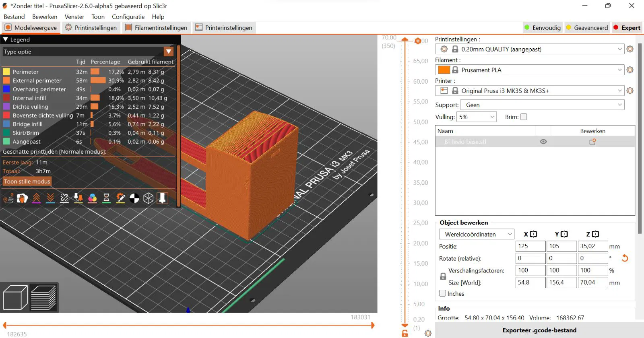Toggle visibility eye of BT levio base.stl
The width and height of the screenshot is (644, 338).
[x=543, y=142]
